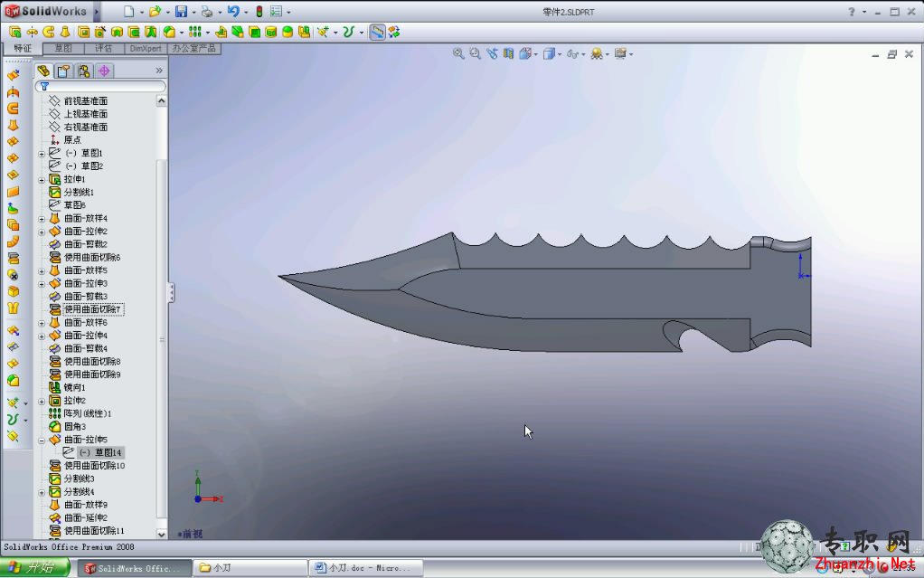Open the ConfigurationManager panel tab
Screen dimensions: 924x578
(84, 71)
